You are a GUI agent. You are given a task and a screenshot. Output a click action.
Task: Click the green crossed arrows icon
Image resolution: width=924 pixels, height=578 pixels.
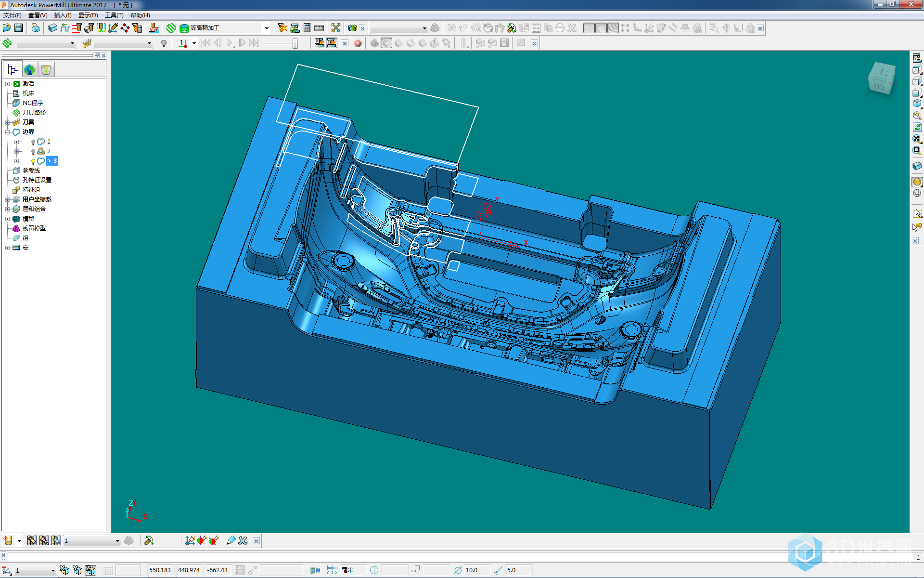(336, 28)
